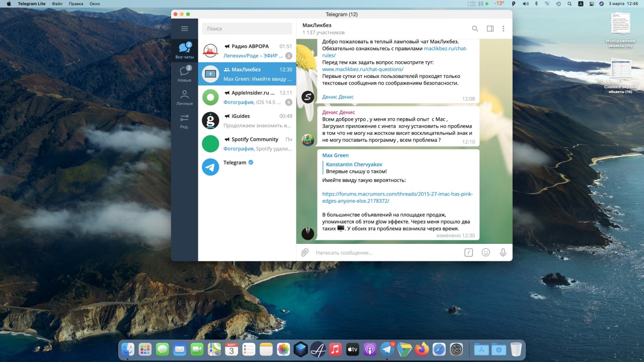
Task: Open Safari from the Dock
Action: coord(439,349)
